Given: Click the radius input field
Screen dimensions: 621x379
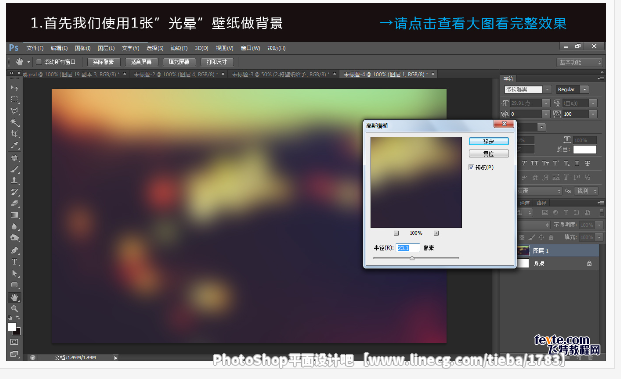Looking at the screenshot, I should 408,248.
